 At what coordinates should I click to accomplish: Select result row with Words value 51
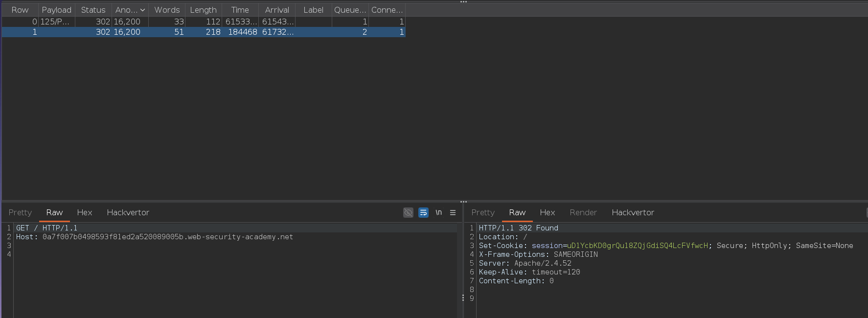pyautogui.click(x=204, y=32)
